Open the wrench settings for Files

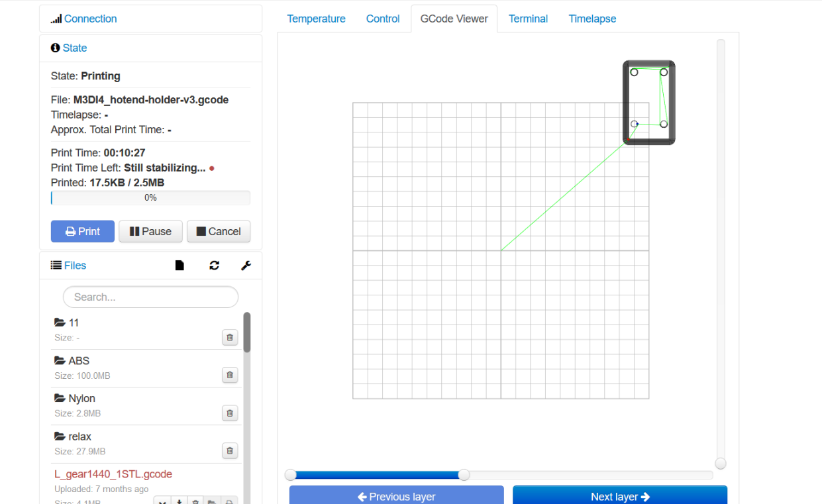coord(246,266)
